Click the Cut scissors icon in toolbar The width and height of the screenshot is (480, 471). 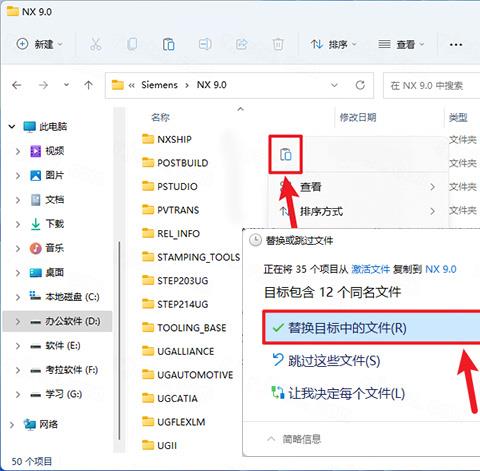pyautogui.click(x=96, y=44)
